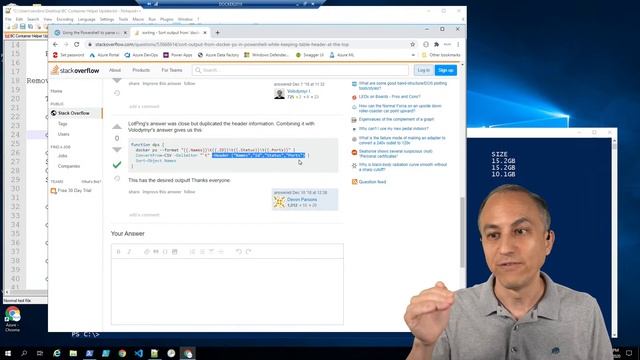640x360 pixels.
Task: Go back with Chrome's back arrow
Action: [x=56, y=44]
